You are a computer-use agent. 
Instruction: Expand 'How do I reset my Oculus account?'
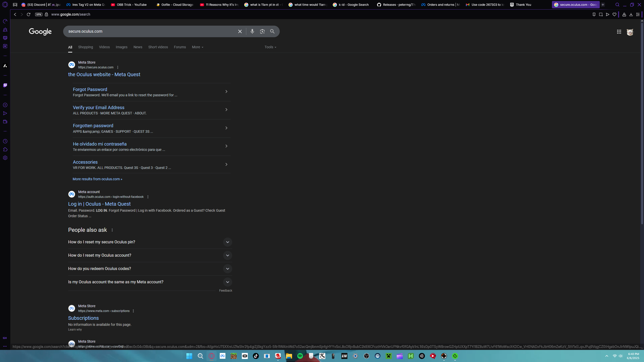point(150,255)
